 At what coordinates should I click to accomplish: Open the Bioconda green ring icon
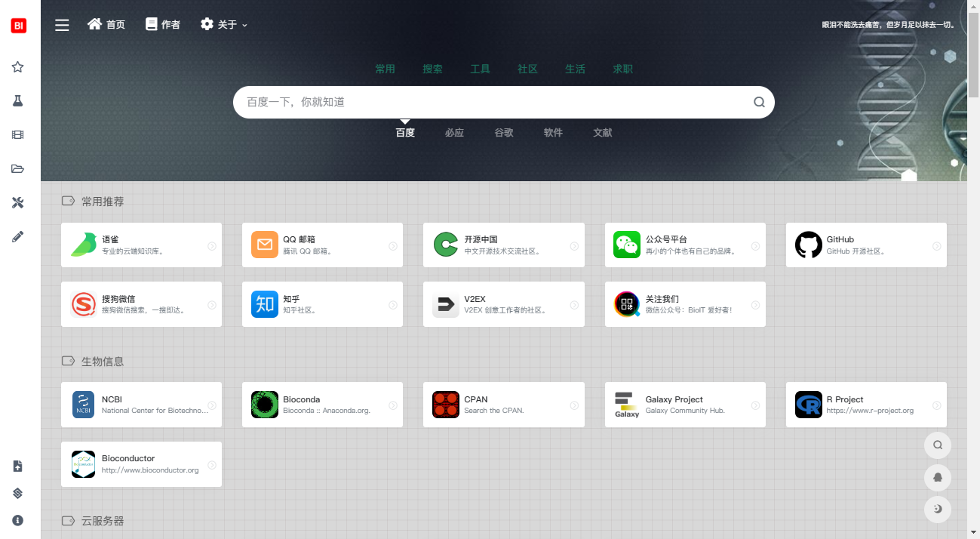click(x=265, y=405)
